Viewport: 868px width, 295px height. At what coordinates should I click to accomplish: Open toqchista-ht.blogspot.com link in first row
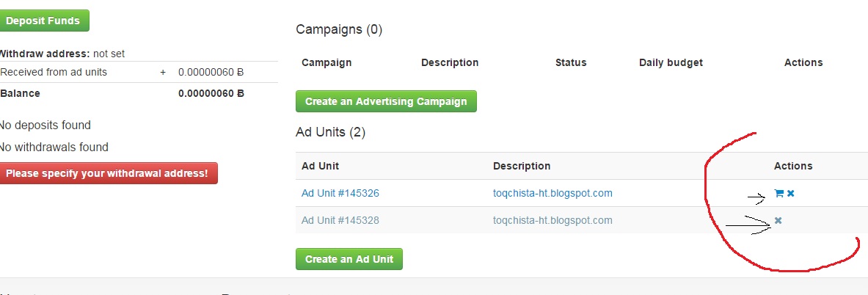point(552,193)
